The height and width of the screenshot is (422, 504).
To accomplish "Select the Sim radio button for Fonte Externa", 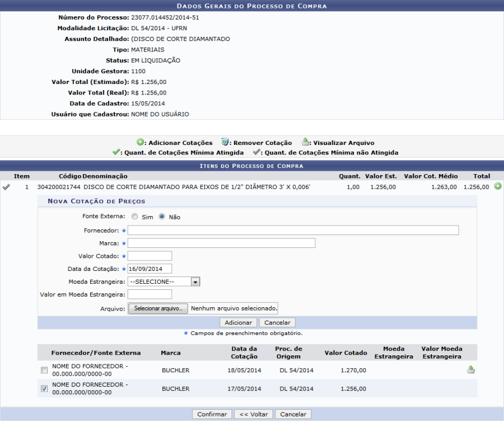I will [135, 217].
